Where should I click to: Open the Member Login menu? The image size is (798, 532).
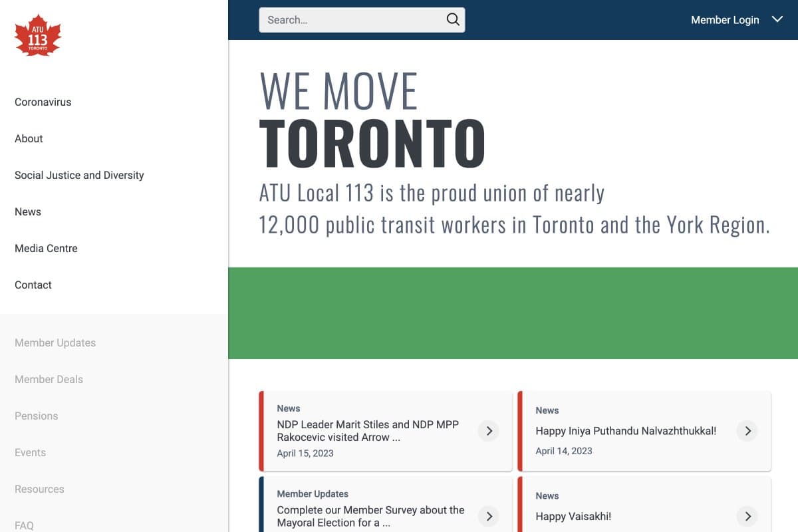click(725, 20)
